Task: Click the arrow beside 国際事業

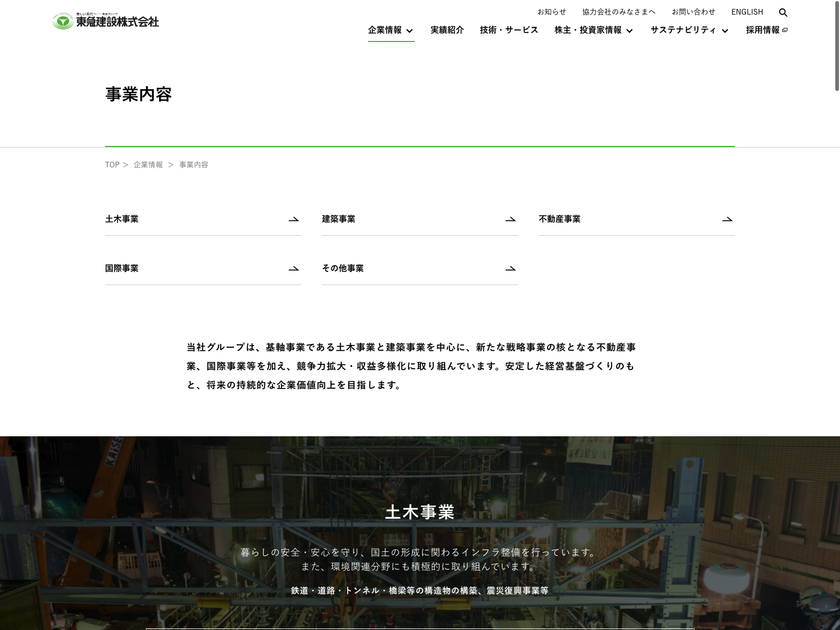Action: [294, 269]
